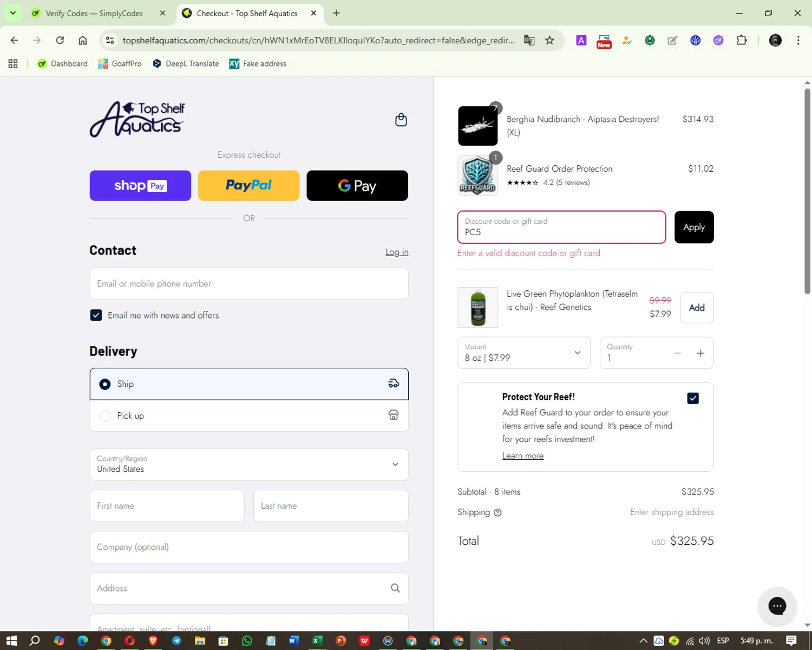This screenshot has height=650, width=812.
Task: Click the page vertical scrollbar
Action: 807,191
